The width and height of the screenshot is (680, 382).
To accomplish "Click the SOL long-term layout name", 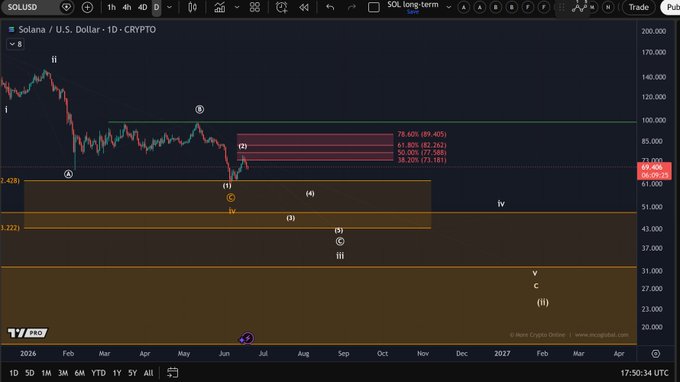I will point(412,5).
